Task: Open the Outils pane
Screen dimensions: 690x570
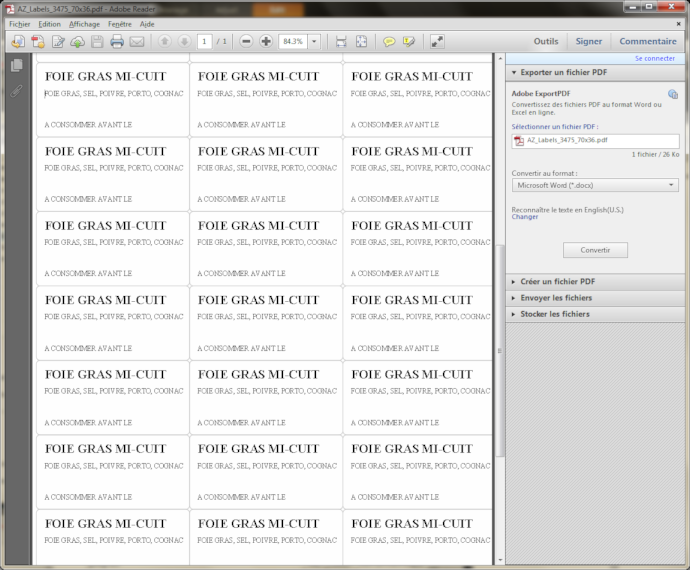Action: 546,41
